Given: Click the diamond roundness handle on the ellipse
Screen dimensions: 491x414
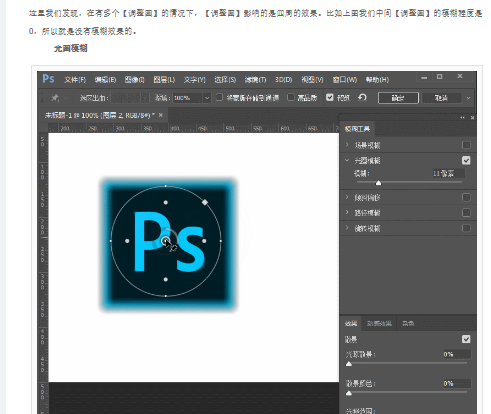Looking at the screenshot, I should point(205,202).
